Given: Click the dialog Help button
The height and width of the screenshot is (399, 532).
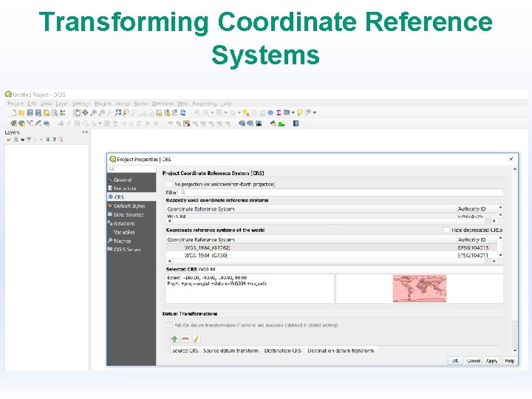Looking at the screenshot, I should [510, 361].
